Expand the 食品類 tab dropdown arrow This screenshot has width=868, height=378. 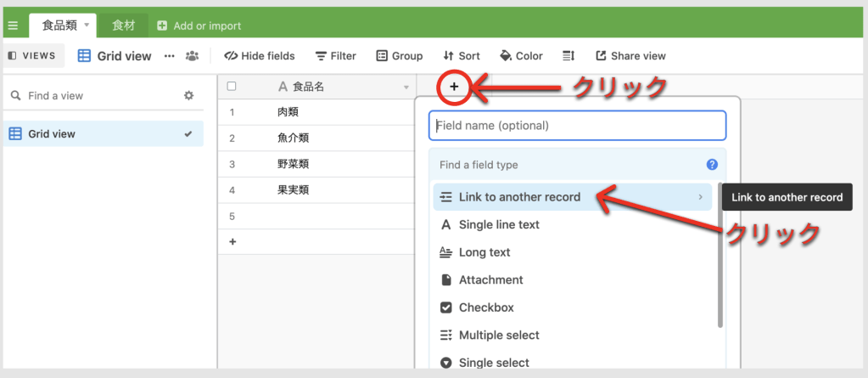(x=87, y=25)
